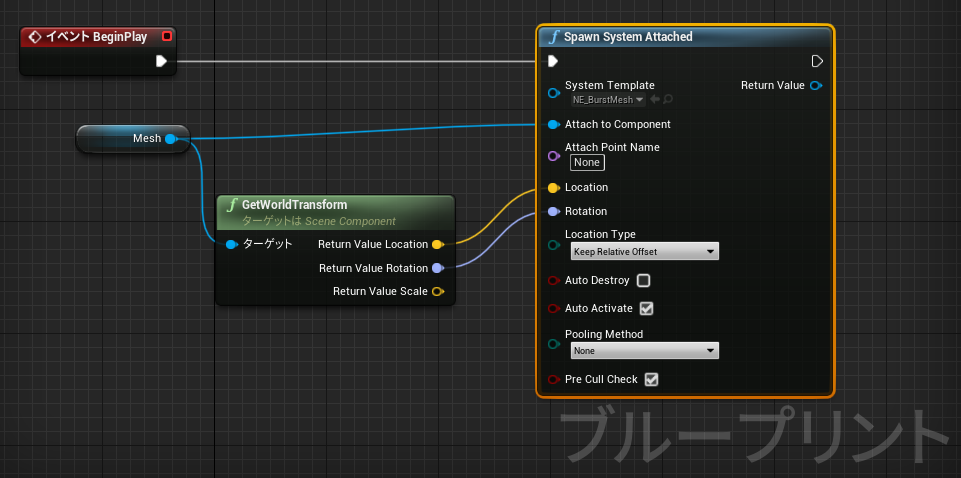Open the Pooling Method None dropdown
This screenshot has width=961, height=478.
(644, 351)
